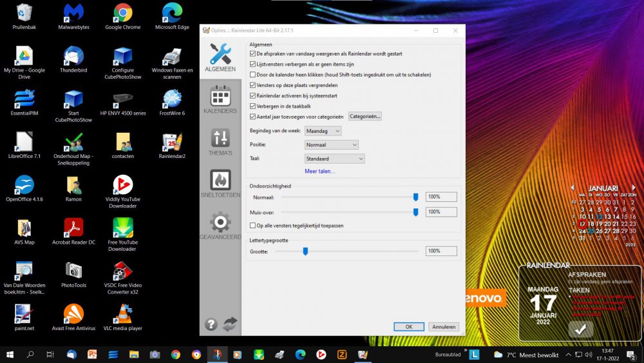Disable Rainlendar activeren bij systeemstart checkbox
Image resolution: width=644 pixels, height=363 pixels.
(x=252, y=95)
